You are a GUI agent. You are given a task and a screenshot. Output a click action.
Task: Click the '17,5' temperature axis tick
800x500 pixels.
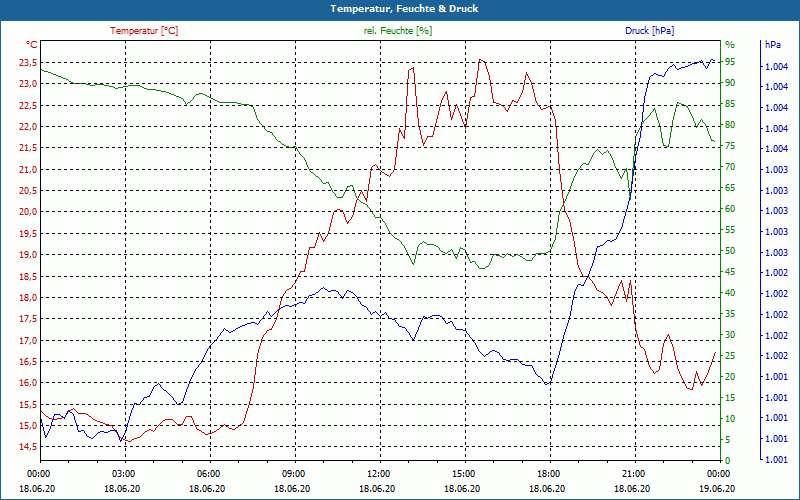[29, 319]
